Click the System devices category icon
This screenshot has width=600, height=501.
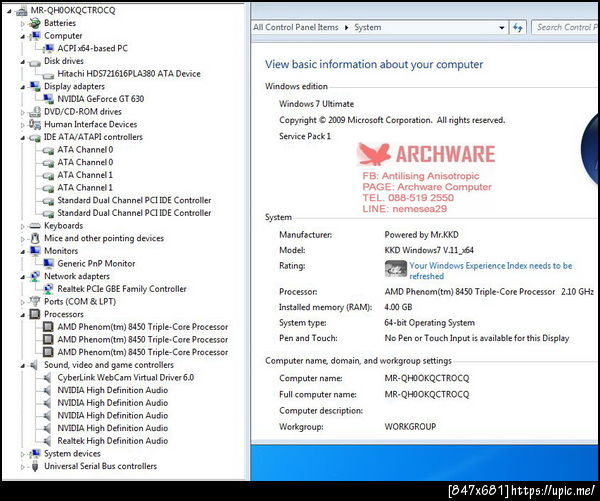[x=35, y=454]
